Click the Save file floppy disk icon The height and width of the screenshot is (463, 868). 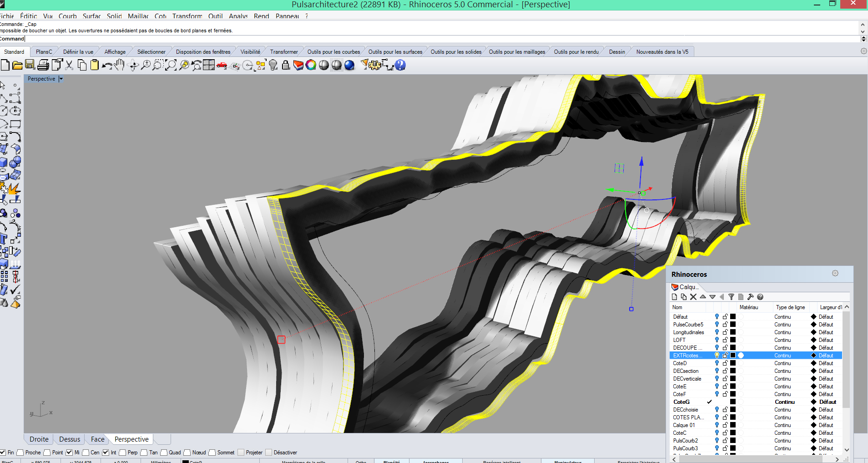coord(30,65)
